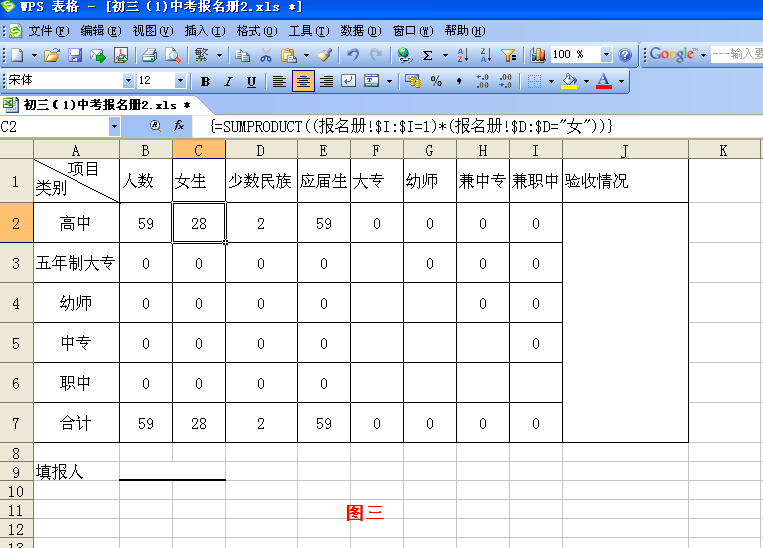Click the Print icon in toolbar
Image resolution: width=763 pixels, height=548 pixels.
(x=149, y=55)
